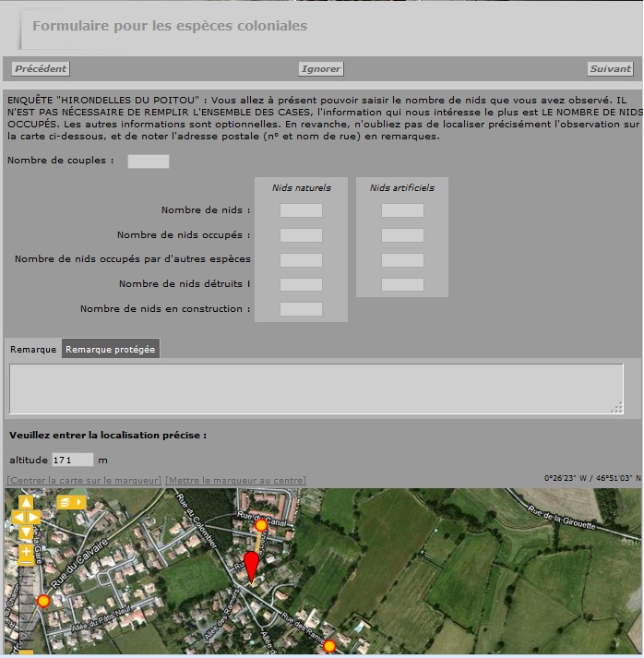Focus the Nombre de couples field

(149, 162)
